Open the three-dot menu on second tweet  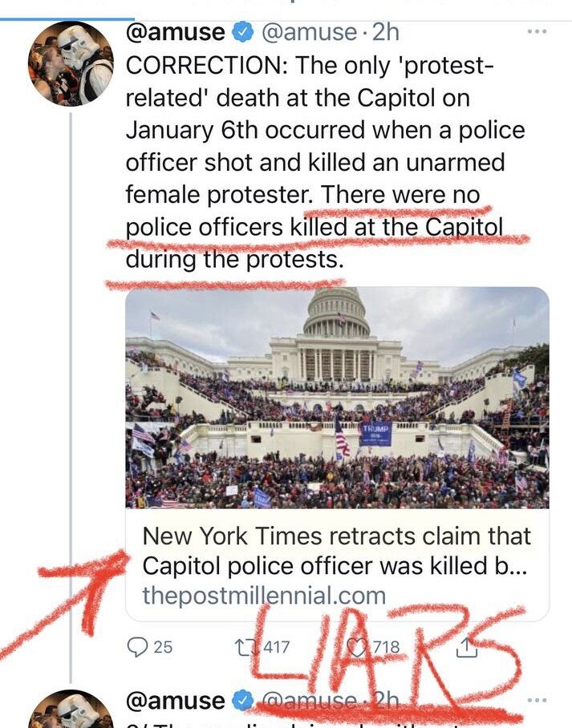(538, 700)
